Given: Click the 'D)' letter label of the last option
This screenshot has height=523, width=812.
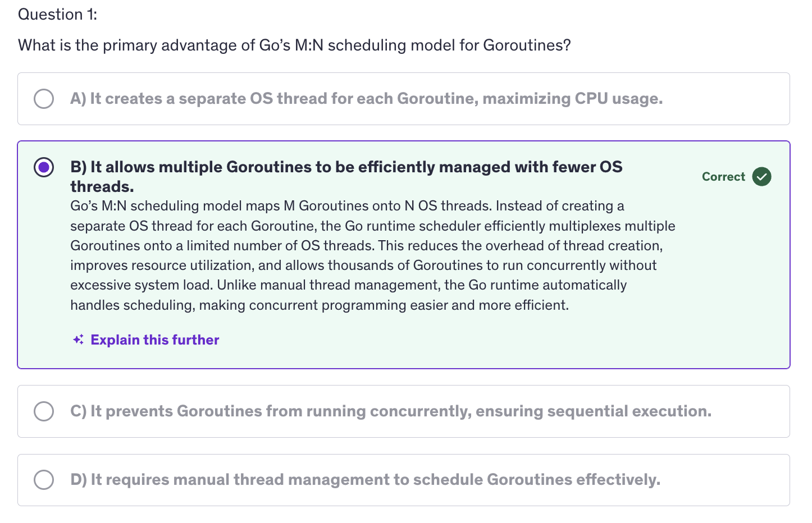Looking at the screenshot, I should point(79,480).
